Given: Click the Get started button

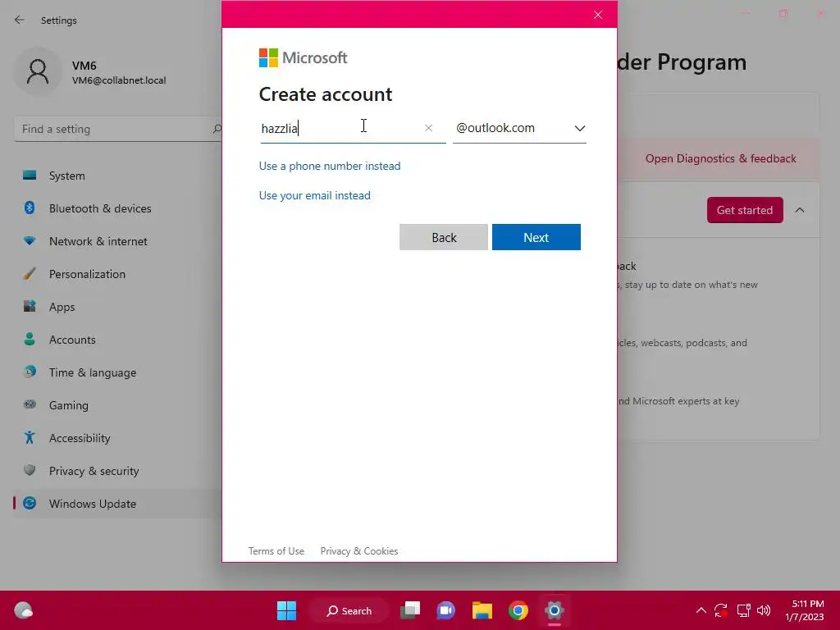Looking at the screenshot, I should (745, 210).
